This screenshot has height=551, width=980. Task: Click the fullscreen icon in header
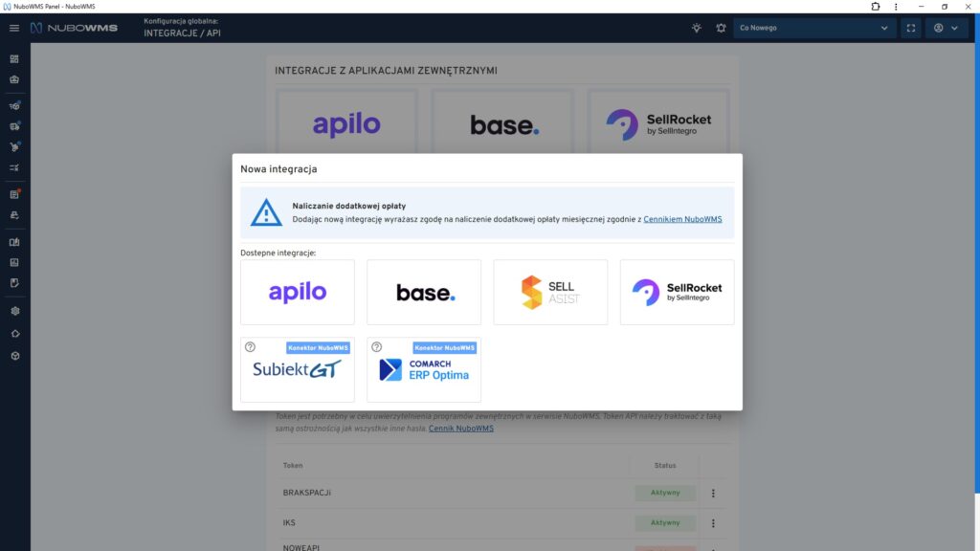click(910, 28)
